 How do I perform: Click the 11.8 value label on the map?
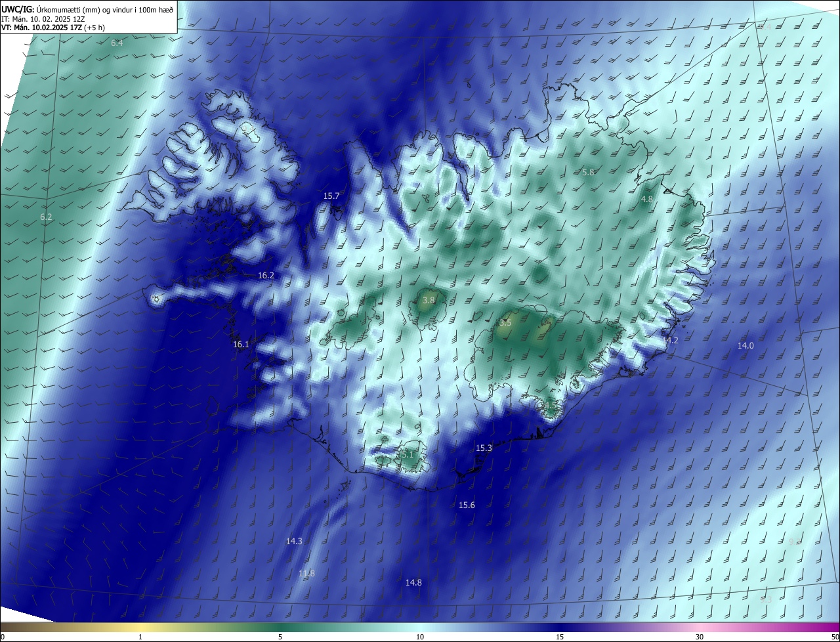306,573
